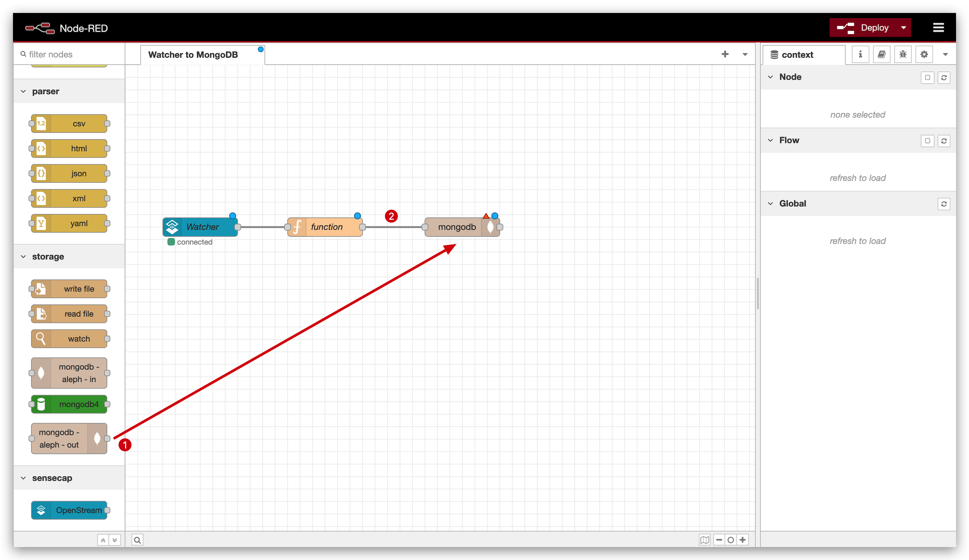
Task: Click the Watcher node on the canvas
Action: point(200,227)
